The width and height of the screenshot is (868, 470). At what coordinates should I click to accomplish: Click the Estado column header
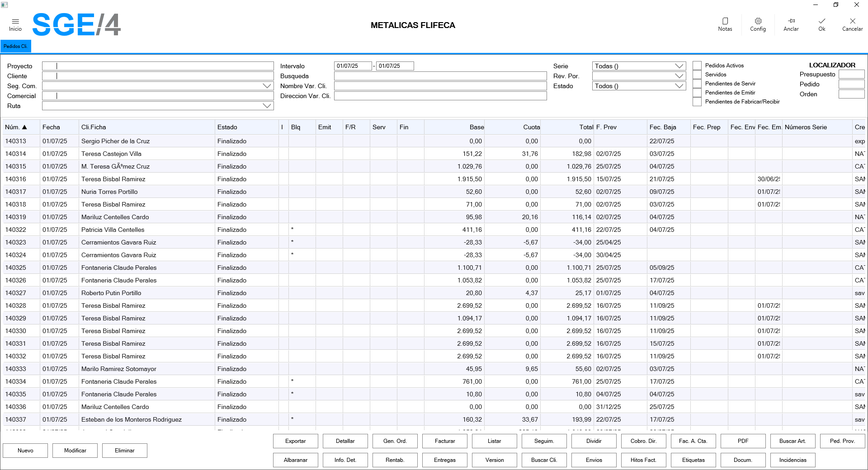coord(246,127)
